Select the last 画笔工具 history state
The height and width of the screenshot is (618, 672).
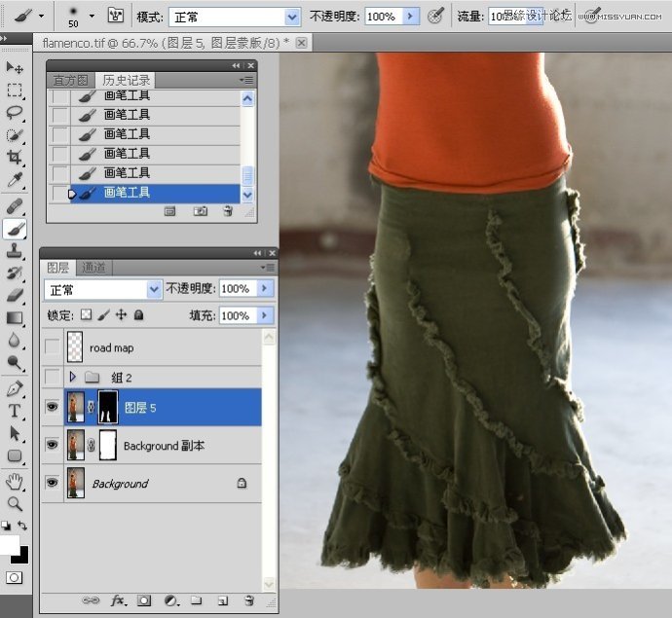point(127,193)
